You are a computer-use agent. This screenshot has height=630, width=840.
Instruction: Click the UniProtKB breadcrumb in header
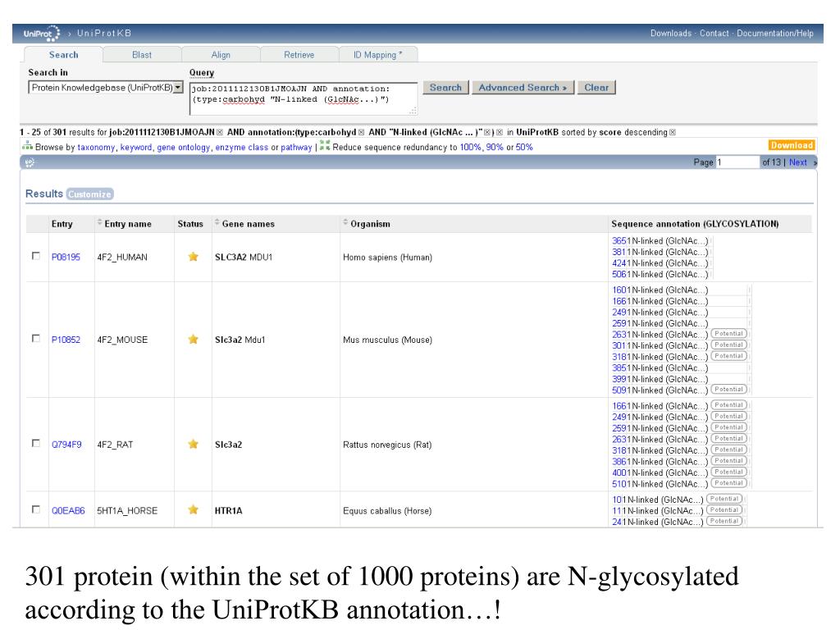[x=104, y=33]
